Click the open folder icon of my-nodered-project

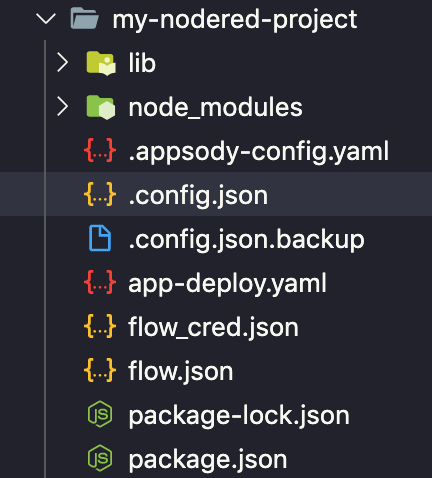[85, 19]
